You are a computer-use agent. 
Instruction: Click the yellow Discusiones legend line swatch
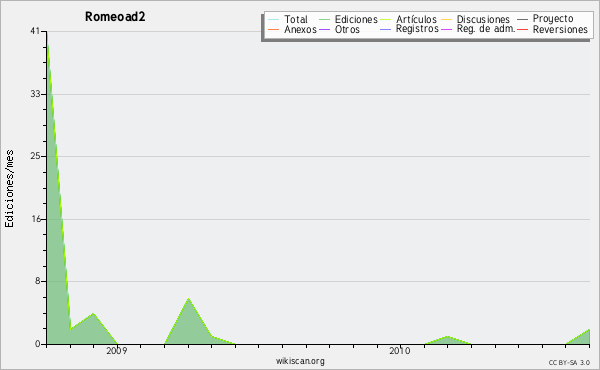[447, 20]
